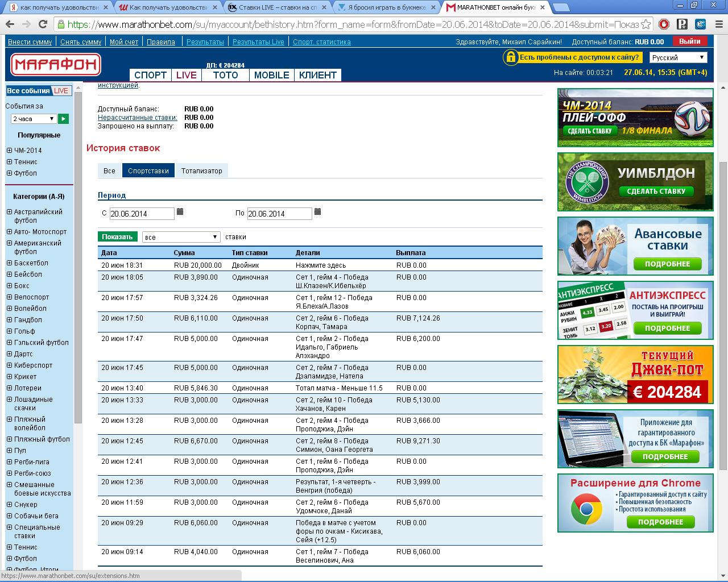Click Подробнее on the Антиэкспресс banner

pos(668,328)
